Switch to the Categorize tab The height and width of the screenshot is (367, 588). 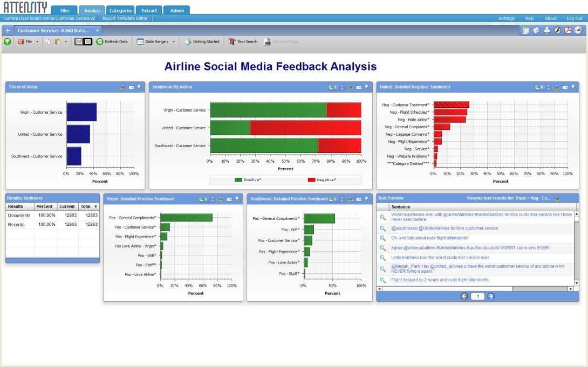tap(121, 10)
